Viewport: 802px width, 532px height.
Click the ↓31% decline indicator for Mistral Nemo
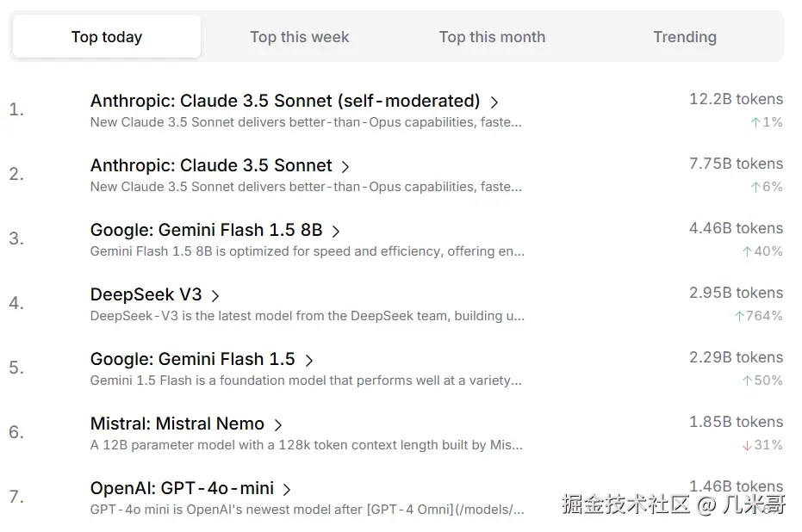[x=766, y=444]
